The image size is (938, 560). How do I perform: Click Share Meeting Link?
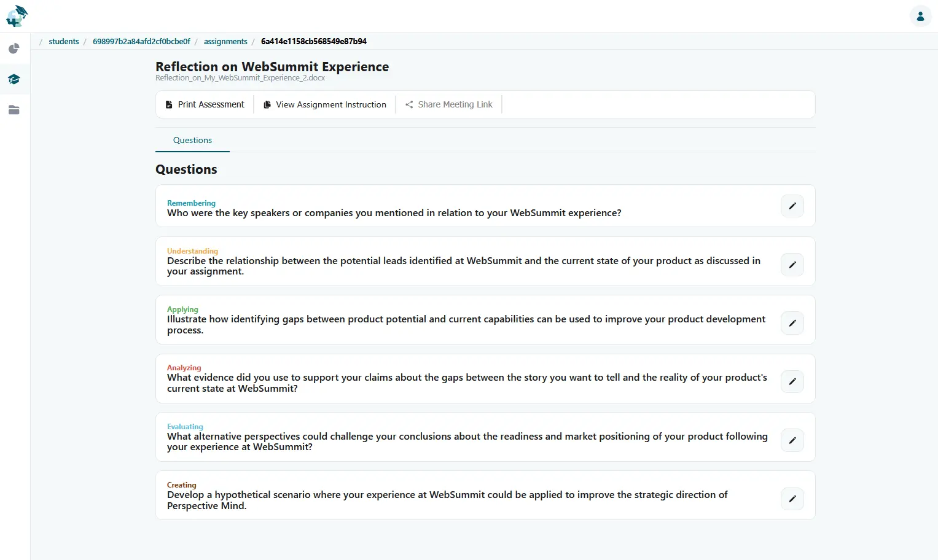click(x=449, y=104)
